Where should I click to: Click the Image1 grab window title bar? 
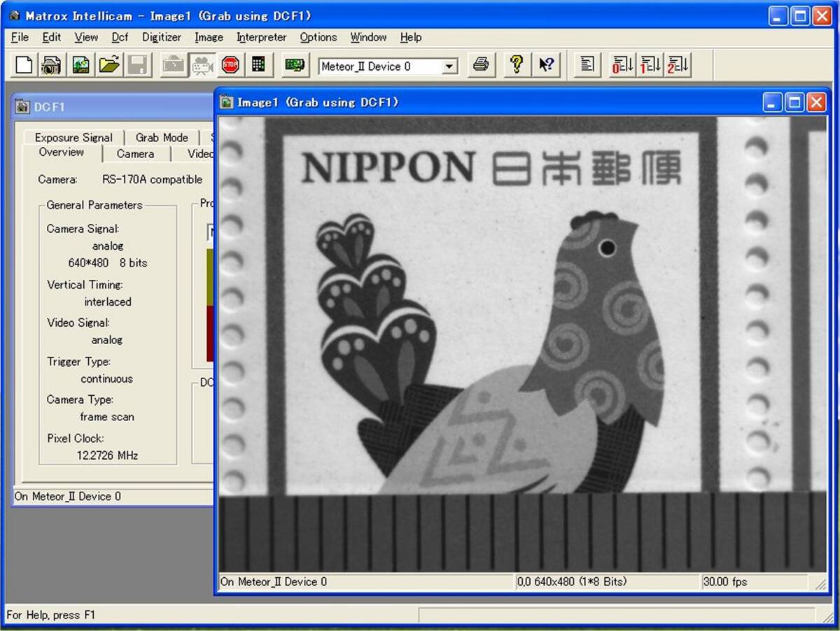click(490, 103)
